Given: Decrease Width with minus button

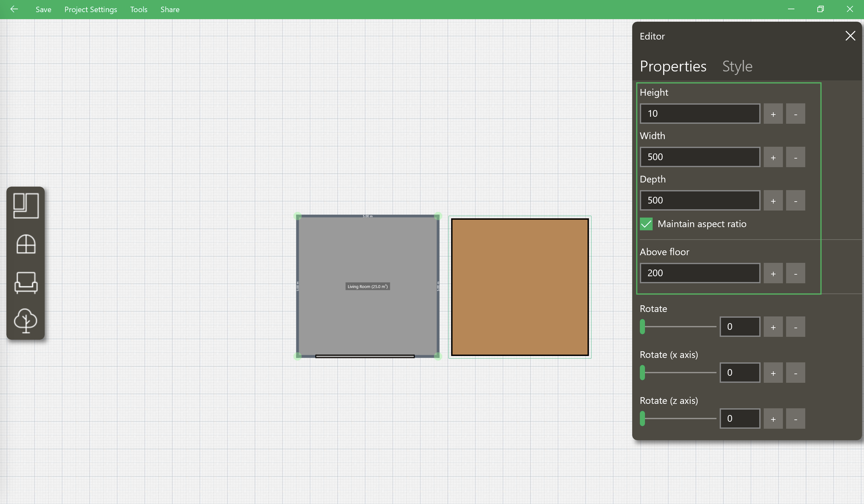Looking at the screenshot, I should [795, 157].
